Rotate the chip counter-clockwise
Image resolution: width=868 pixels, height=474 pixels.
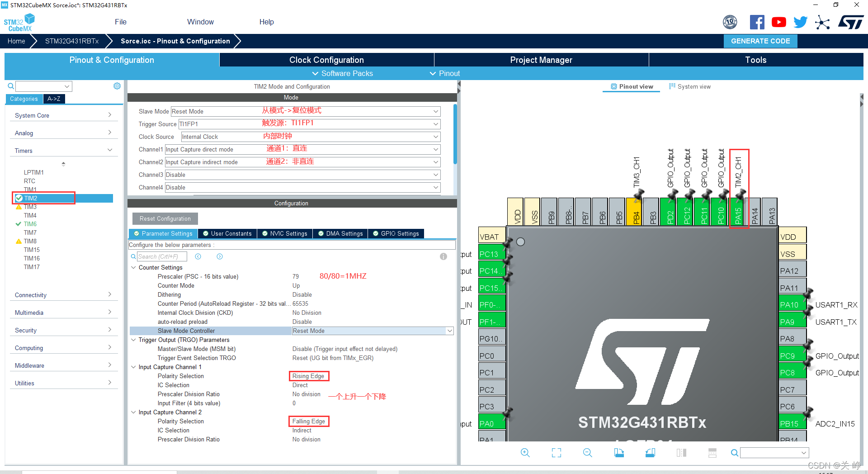[x=650, y=453]
